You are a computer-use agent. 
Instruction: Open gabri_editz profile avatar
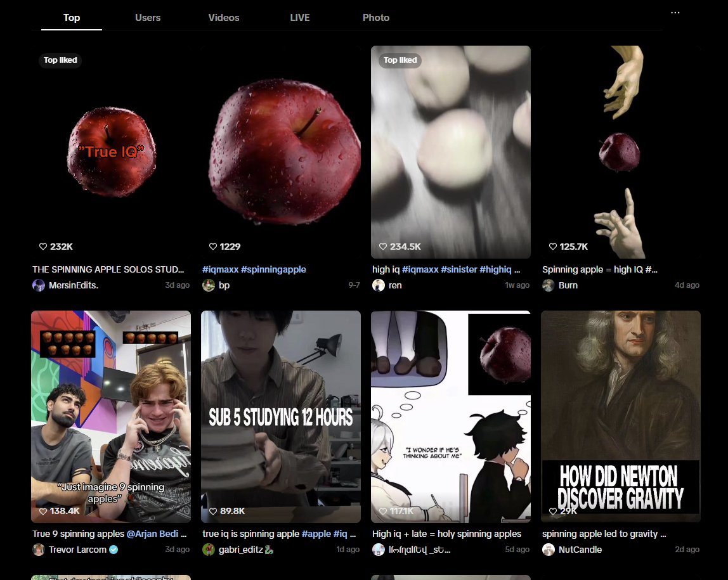pyautogui.click(x=209, y=550)
